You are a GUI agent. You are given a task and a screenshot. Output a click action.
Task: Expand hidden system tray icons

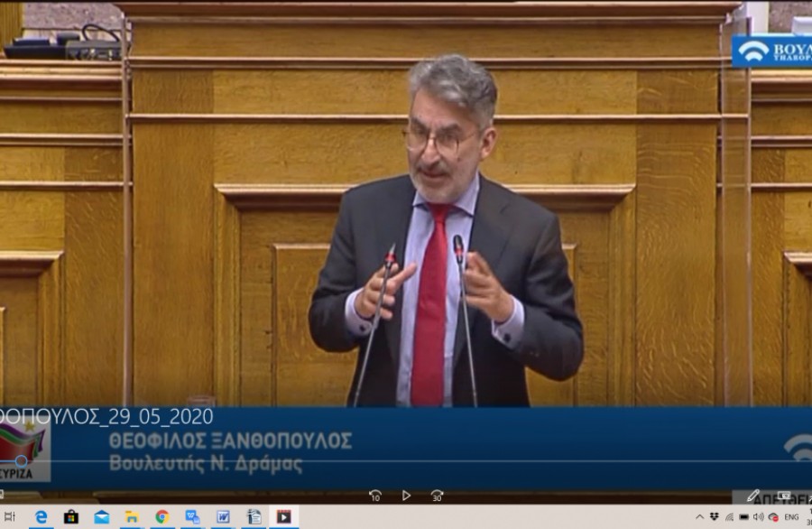699,517
